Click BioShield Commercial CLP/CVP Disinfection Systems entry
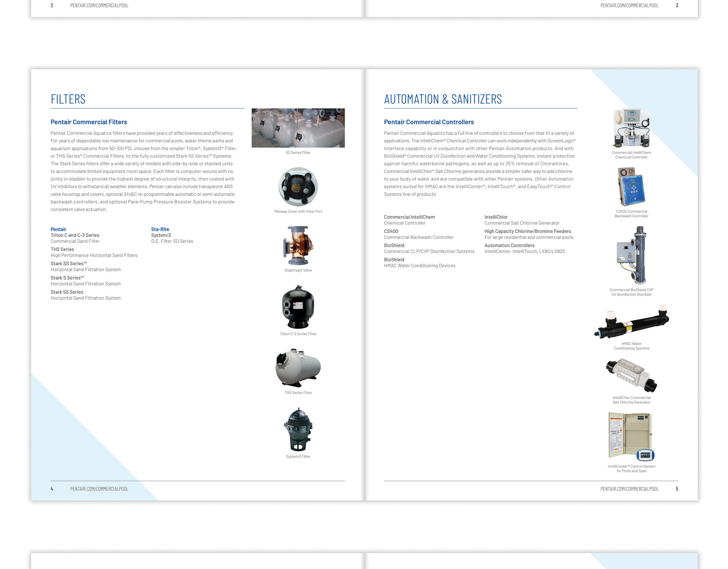 coord(429,248)
